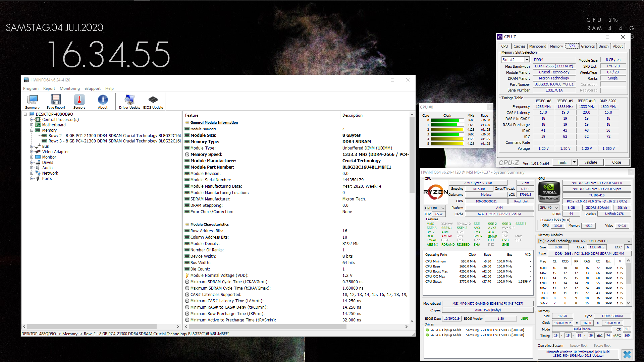Screen dimensions: 644x362
Task: Collapse the DESKTOP-488QD9O root node
Action: [x=25, y=114]
